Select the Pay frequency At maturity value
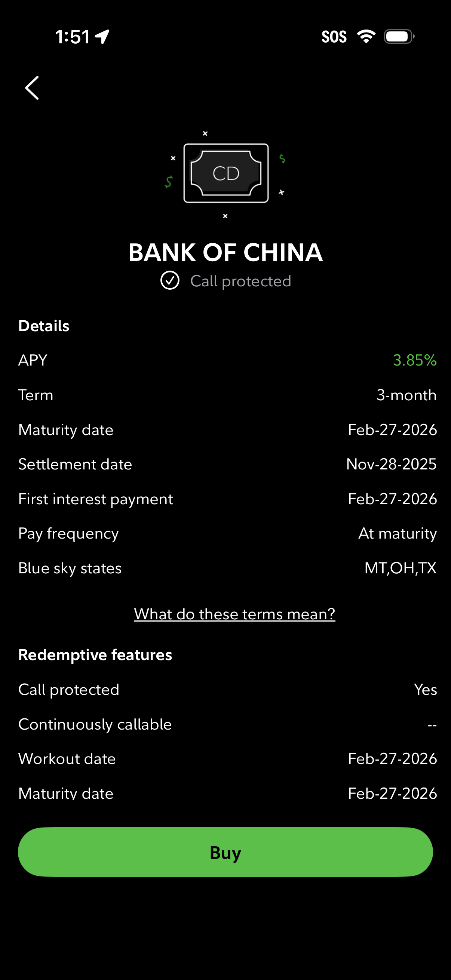 (x=398, y=533)
